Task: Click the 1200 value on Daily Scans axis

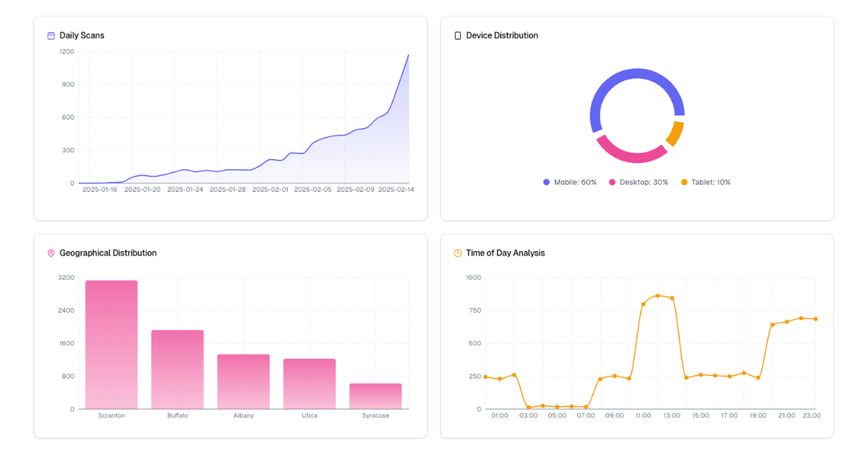Action: tap(67, 52)
